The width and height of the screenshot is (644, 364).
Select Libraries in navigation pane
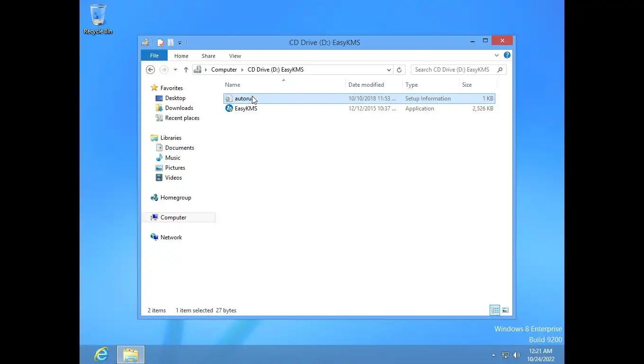tap(171, 138)
